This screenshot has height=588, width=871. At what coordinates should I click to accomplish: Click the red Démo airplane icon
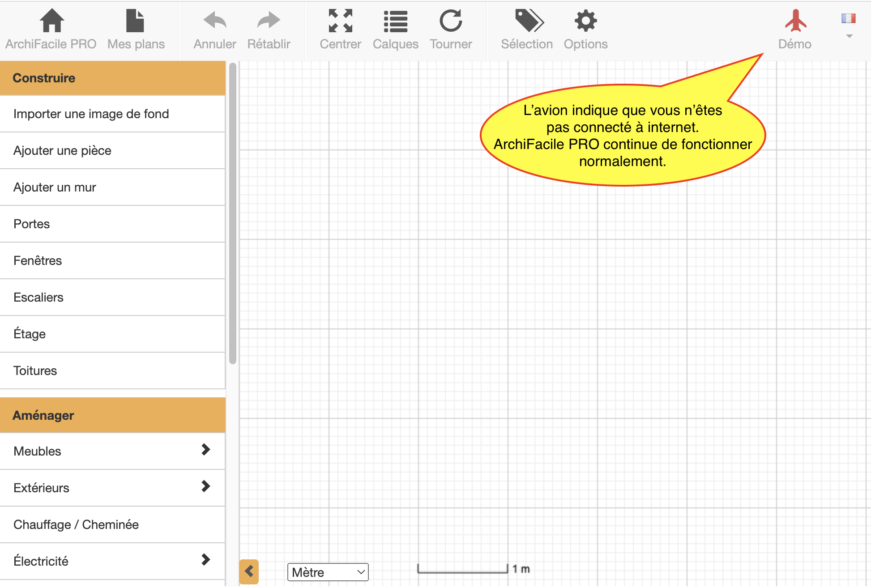(795, 21)
